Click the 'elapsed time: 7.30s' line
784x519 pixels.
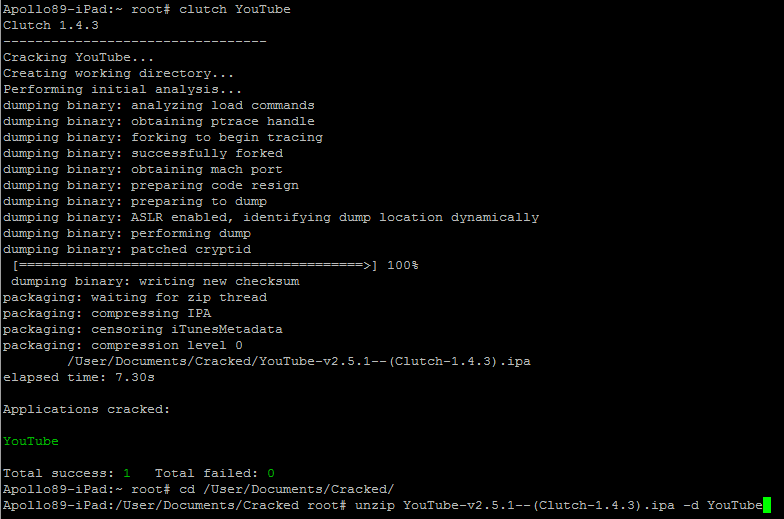click(x=79, y=377)
